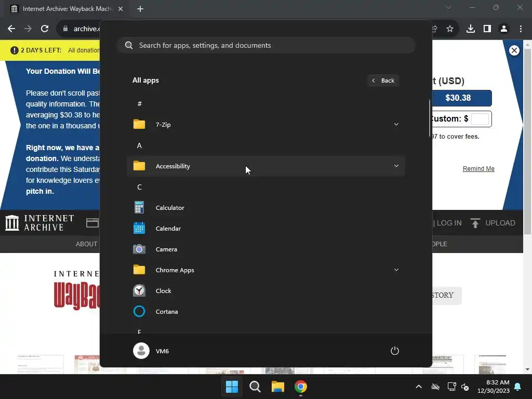The width and height of the screenshot is (532, 399).
Task: Launch the Clock app
Action: [265, 291]
